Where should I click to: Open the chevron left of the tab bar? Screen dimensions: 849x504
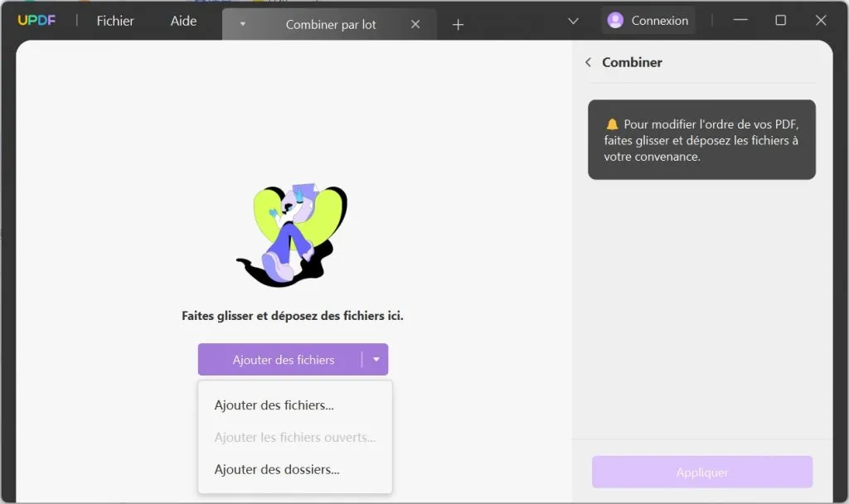tap(241, 25)
